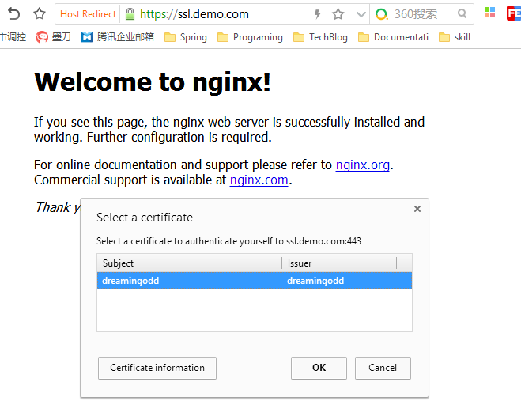Click Cancel in the certificate dialog

pyautogui.click(x=383, y=368)
